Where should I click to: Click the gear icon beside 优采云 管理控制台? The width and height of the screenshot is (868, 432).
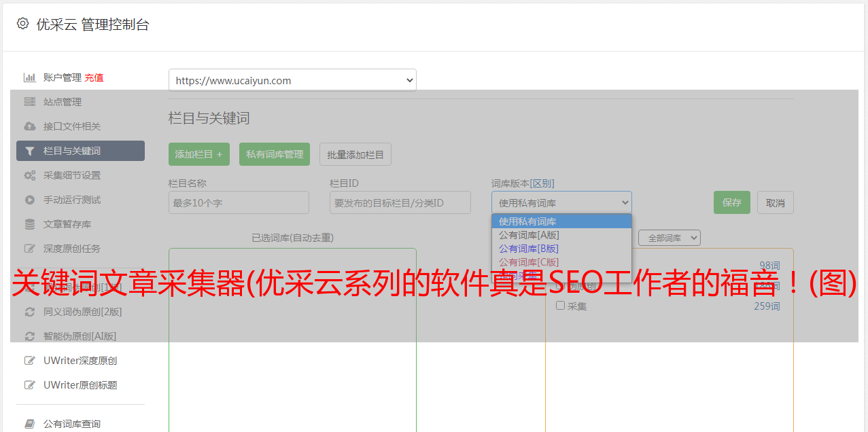[x=23, y=24]
